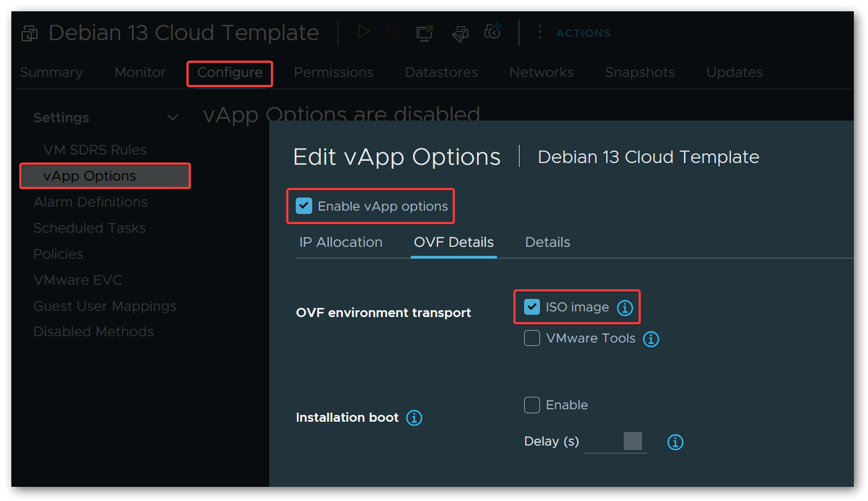Switch to the Snapshots tab
The height and width of the screenshot is (501, 868).
(640, 72)
